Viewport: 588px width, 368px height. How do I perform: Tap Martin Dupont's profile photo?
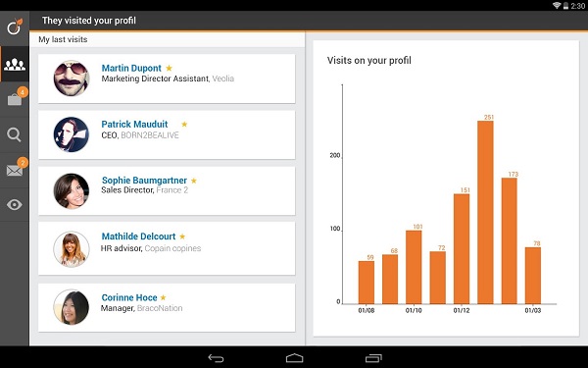[x=72, y=79]
